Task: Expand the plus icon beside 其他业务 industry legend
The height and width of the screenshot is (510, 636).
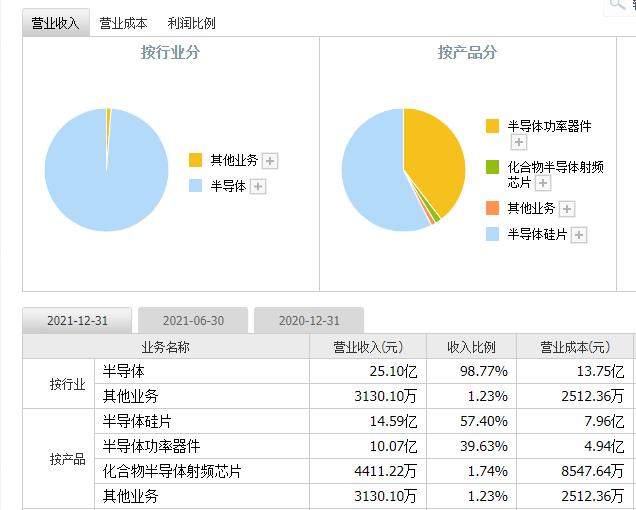Action: 270,161
